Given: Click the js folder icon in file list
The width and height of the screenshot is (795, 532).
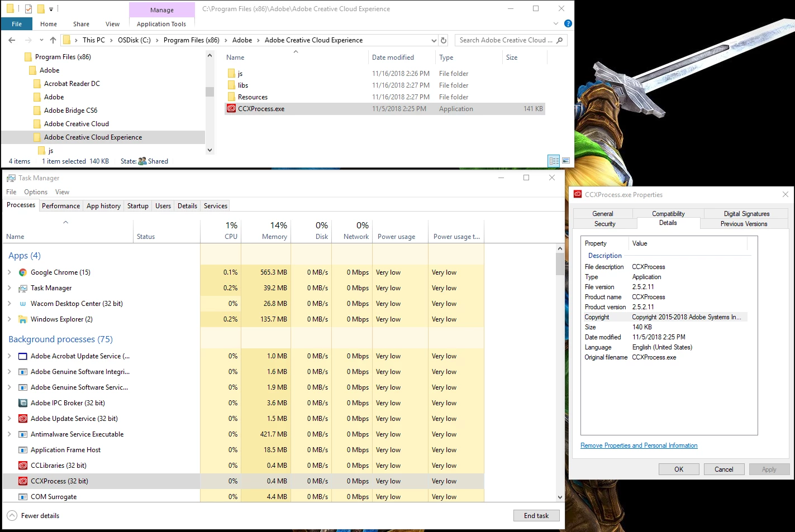Looking at the screenshot, I should coord(231,74).
